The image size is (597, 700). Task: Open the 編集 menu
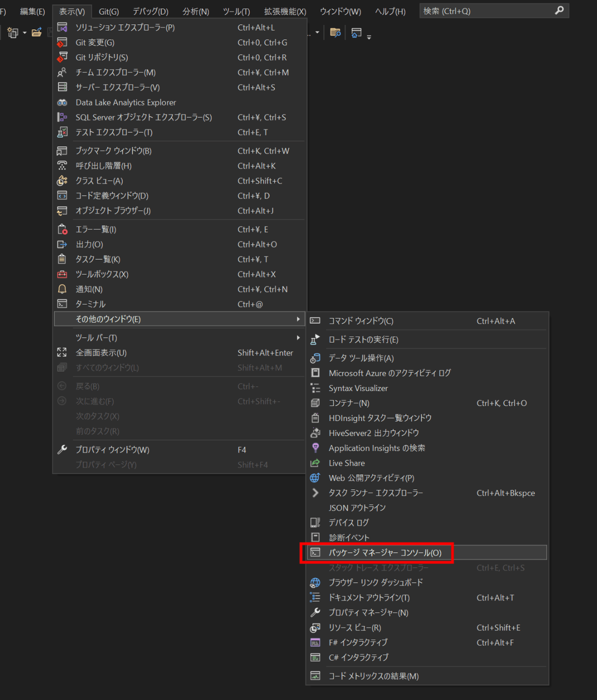(32, 11)
